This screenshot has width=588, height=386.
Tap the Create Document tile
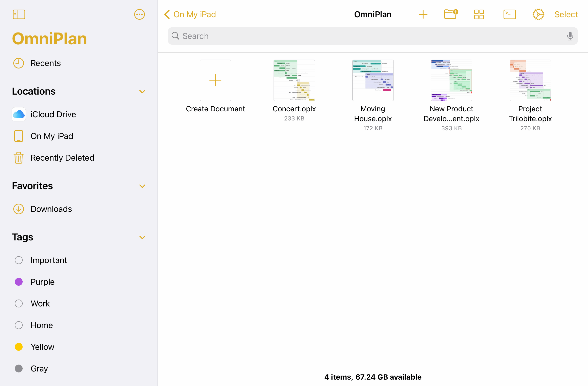tap(215, 80)
